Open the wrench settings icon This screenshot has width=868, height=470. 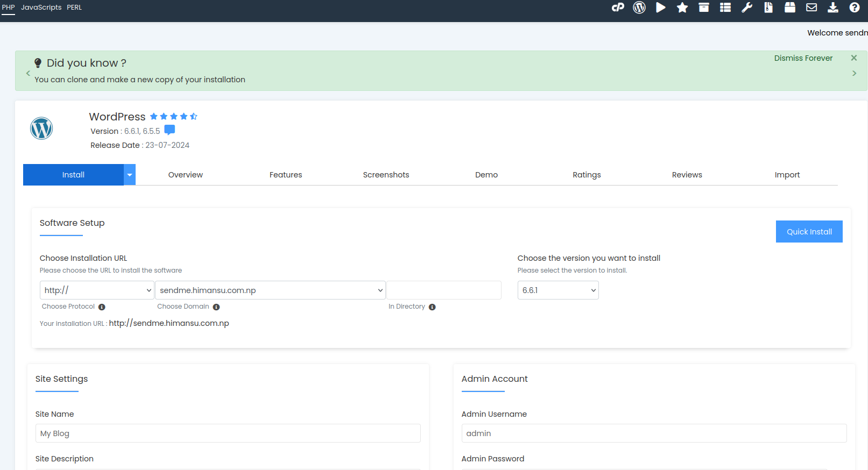coord(747,8)
